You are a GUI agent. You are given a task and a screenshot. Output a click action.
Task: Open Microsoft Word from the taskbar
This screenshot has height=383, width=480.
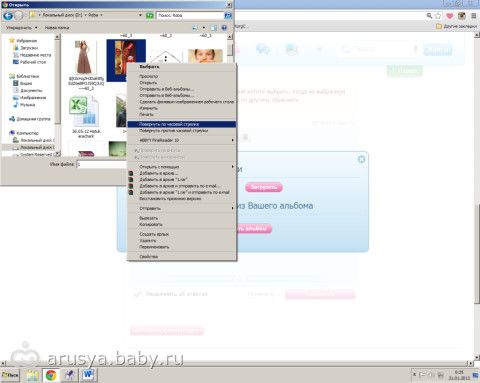pos(88,375)
